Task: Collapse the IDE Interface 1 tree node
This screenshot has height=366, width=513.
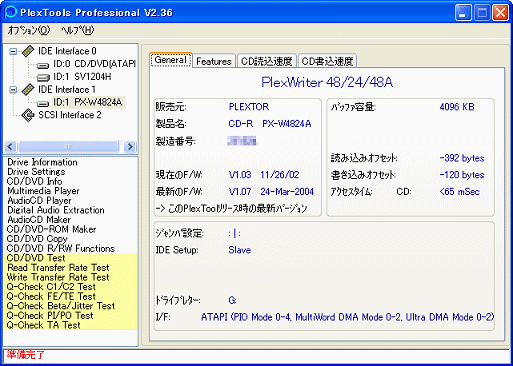Action: click(13, 90)
